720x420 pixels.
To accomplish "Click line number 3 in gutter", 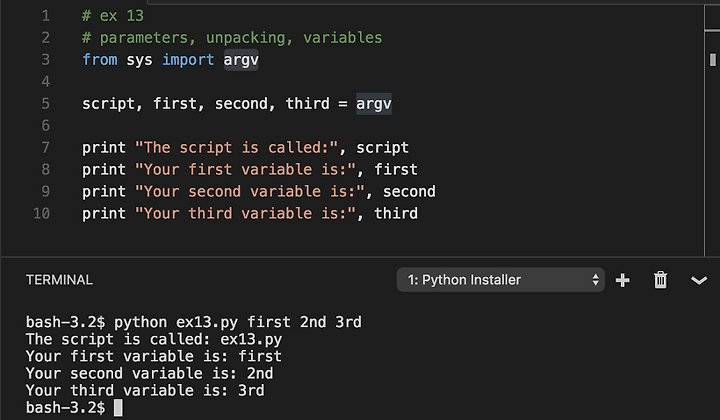I will click(x=45, y=60).
